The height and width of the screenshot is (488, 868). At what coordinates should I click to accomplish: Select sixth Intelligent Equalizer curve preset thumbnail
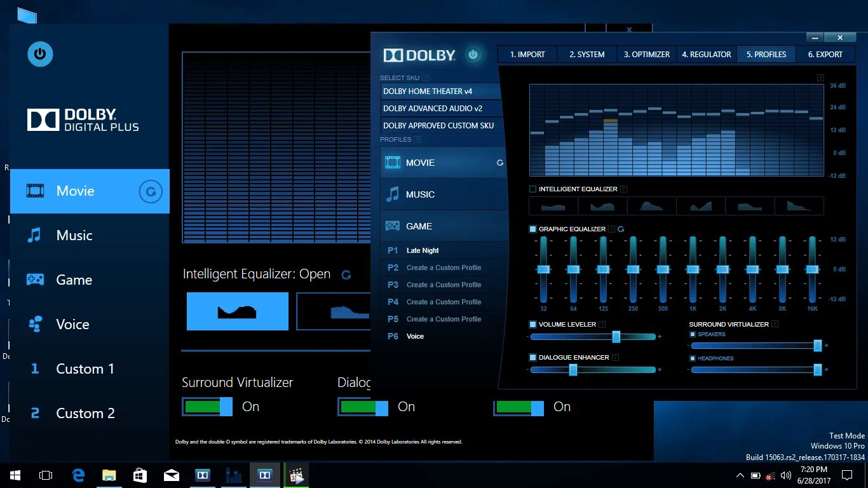point(799,206)
